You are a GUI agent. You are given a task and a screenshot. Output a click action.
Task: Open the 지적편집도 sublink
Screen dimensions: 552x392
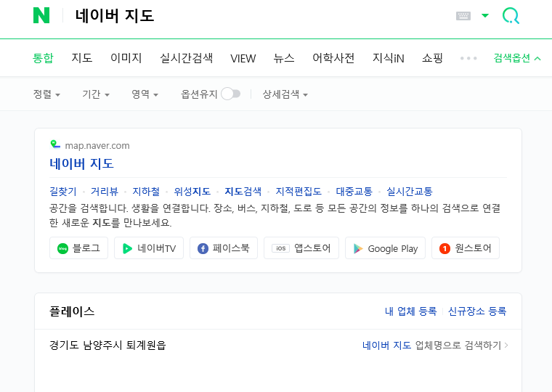299,192
